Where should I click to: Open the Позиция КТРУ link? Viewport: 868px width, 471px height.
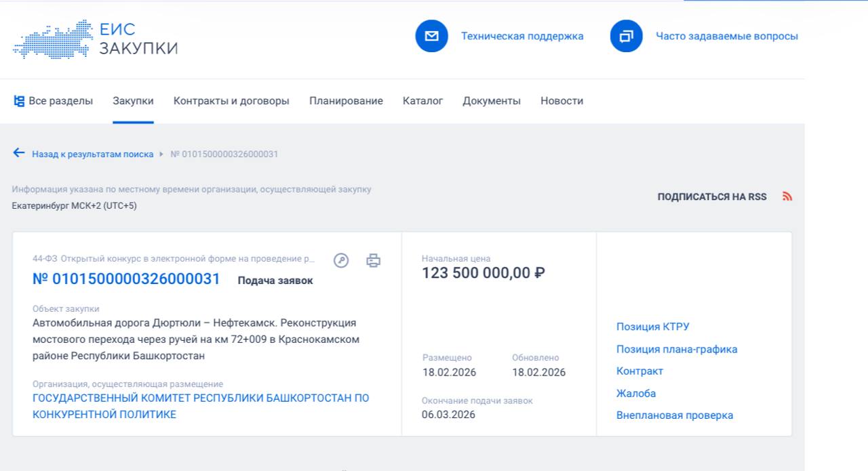pos(652,326)
